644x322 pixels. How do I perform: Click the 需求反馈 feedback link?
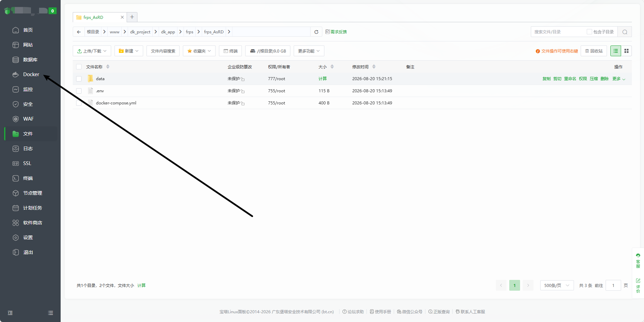(x=336, y=32)
